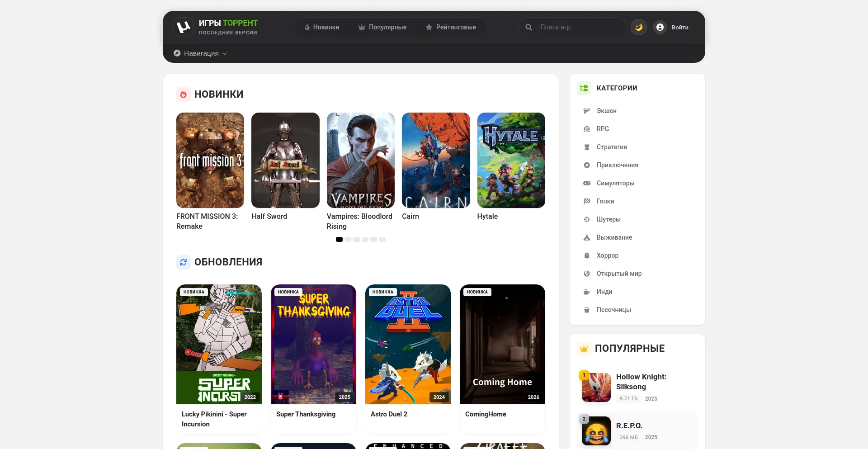Click the Super Thanksgiving title text
This screenshot has width=868, height=449.
(306, 414)
